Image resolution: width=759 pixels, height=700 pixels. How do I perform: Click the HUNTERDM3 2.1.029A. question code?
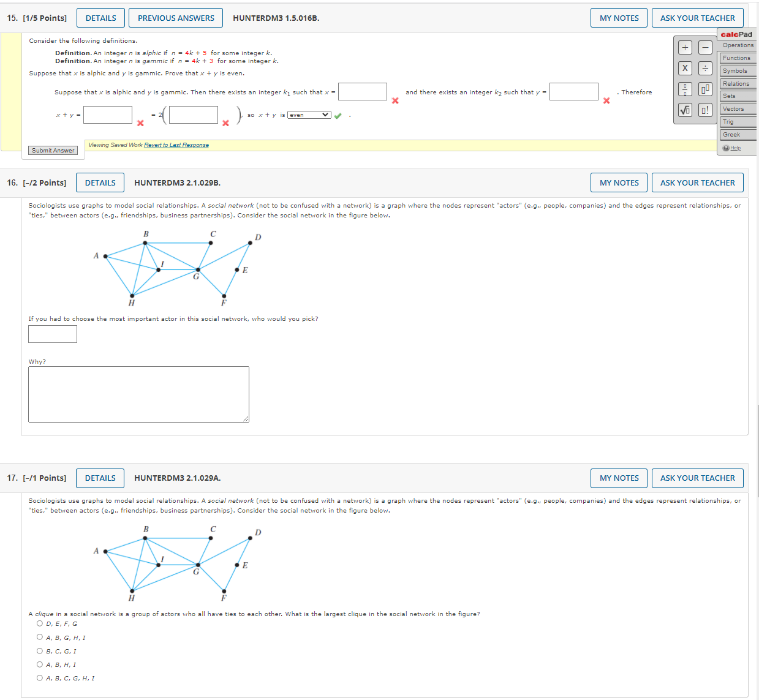coord(177,478)
